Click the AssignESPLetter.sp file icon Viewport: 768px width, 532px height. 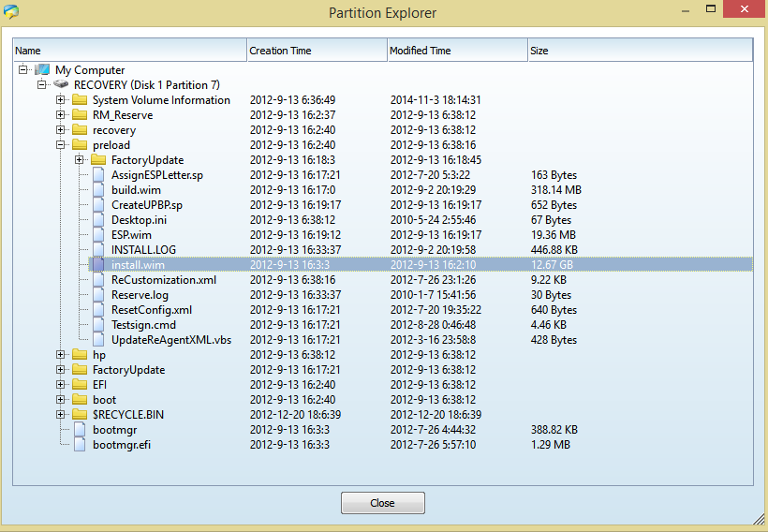pos(98,175)
